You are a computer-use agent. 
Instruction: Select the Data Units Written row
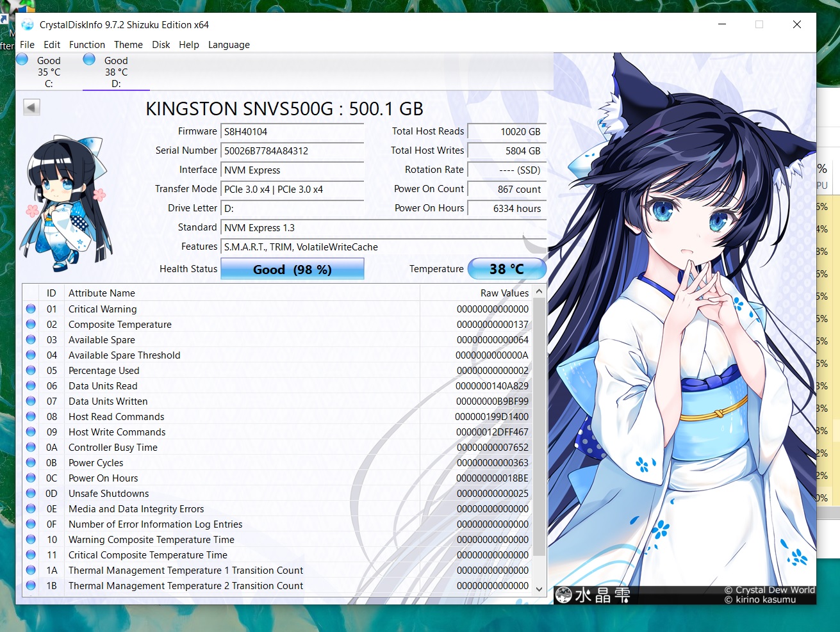(x=256, y=401)
